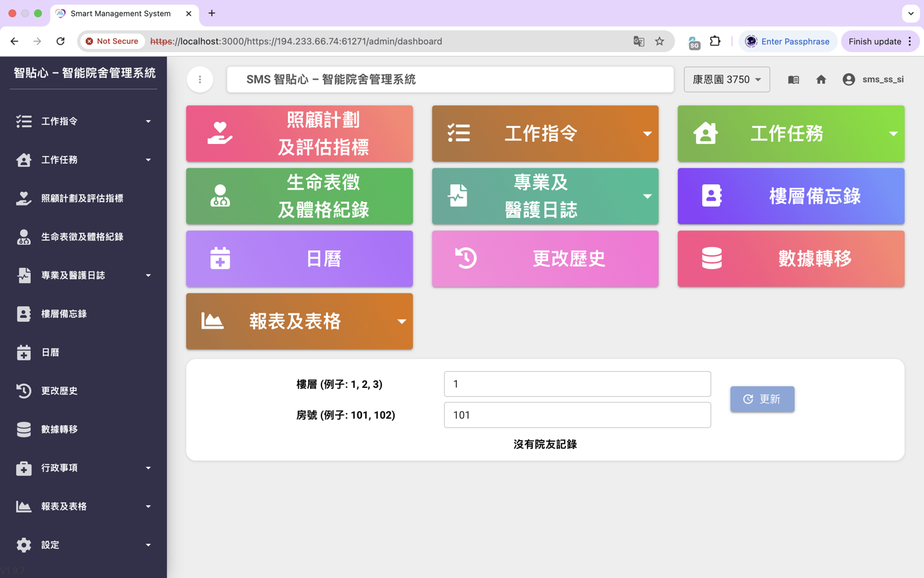Click the 生命表徵及體格紀錄 doctor icon in sidebar
Image resolution: width=924 pixels, height=578 pixels.
click(24, 237)
